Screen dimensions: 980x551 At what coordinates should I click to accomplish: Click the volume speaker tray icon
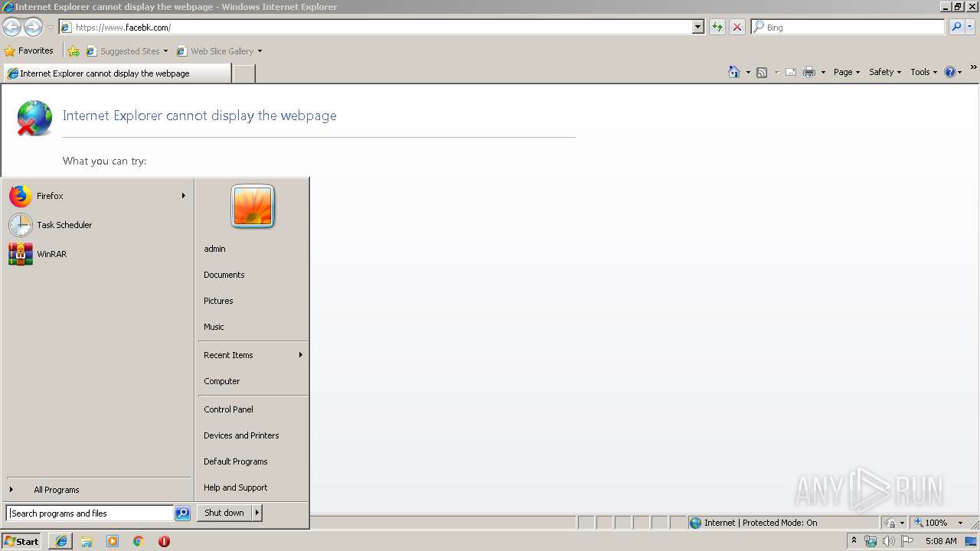click(889, 541)
